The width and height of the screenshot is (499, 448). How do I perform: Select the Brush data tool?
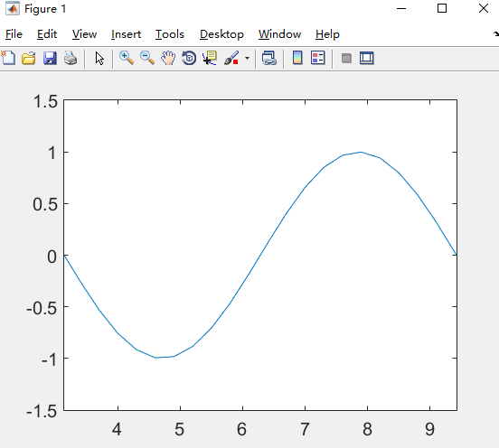(x=231, y=58)
